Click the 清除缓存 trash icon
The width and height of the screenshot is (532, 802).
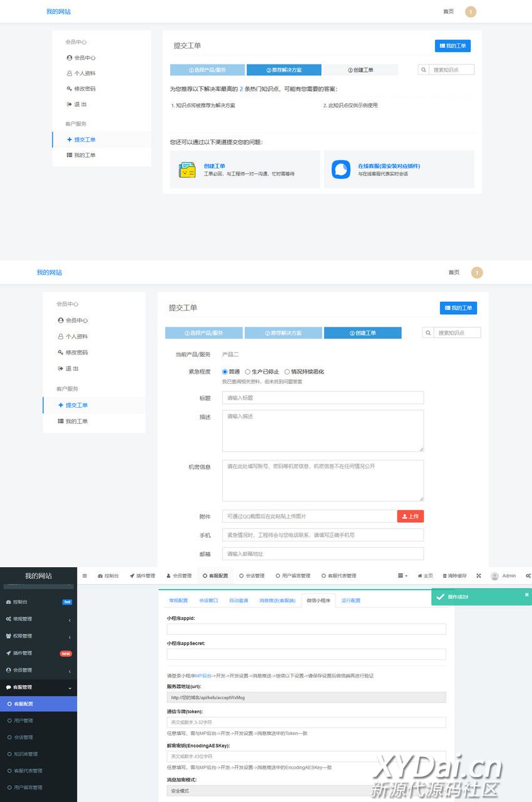[x=445, y=575]
